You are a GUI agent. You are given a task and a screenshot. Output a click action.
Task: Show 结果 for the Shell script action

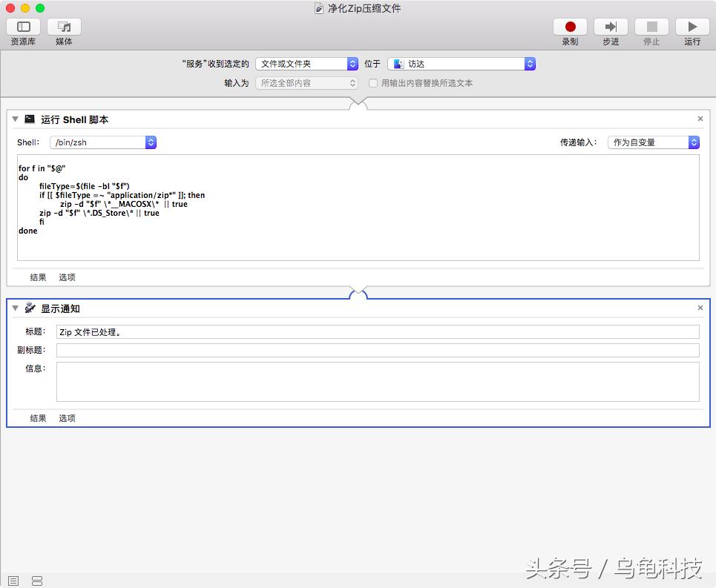37,277
